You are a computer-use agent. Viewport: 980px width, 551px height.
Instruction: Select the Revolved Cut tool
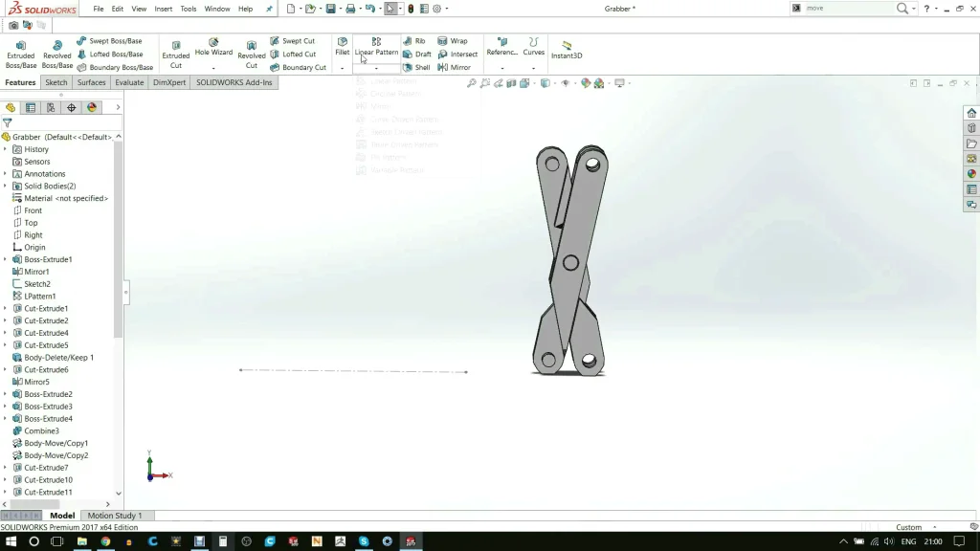252,55
